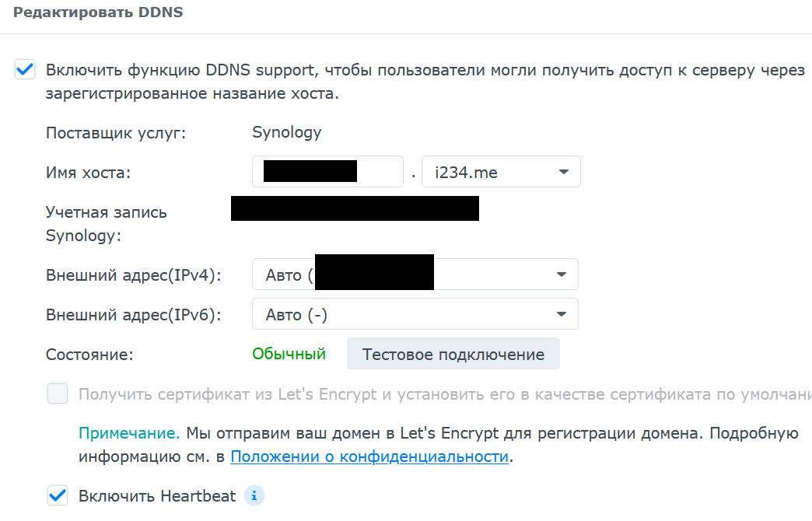Expand the external IPv6 address dropdown
Image resolution: width=812 pixels, height=521 pixels.
[x=415, y=314]
